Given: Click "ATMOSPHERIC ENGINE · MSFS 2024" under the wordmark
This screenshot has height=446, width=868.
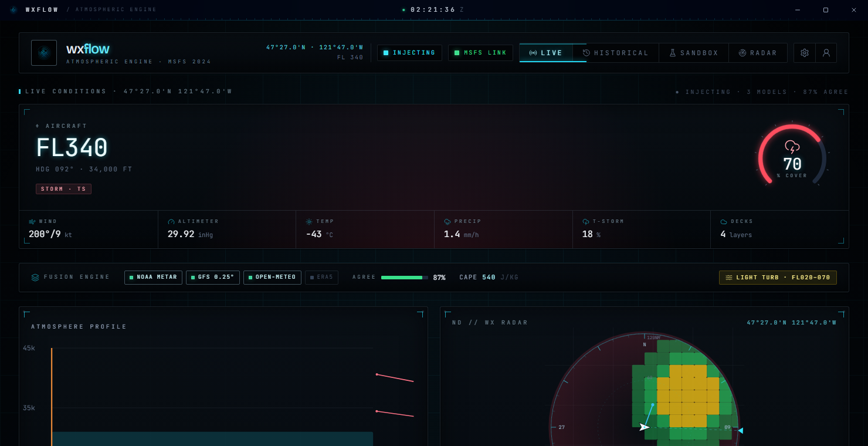Looking at the screenshot, I should pyautogui.click(x=138, y=62).
